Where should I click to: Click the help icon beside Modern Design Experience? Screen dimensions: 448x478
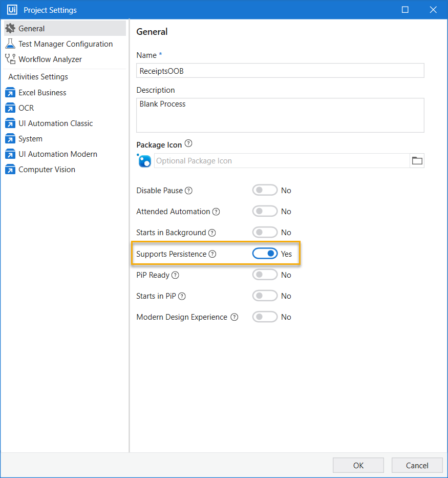pos(234,317)
